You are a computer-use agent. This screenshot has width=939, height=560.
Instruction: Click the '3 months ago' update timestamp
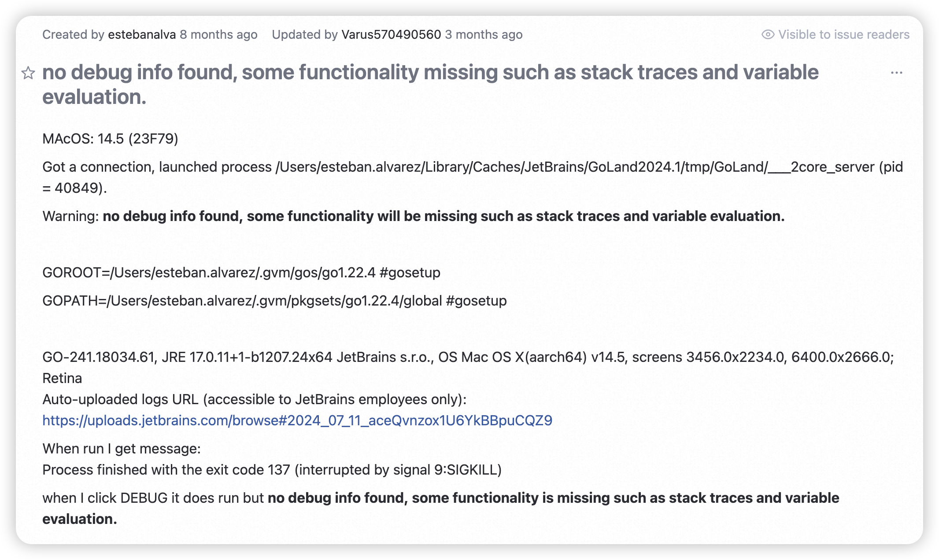[x=484, y=34]
